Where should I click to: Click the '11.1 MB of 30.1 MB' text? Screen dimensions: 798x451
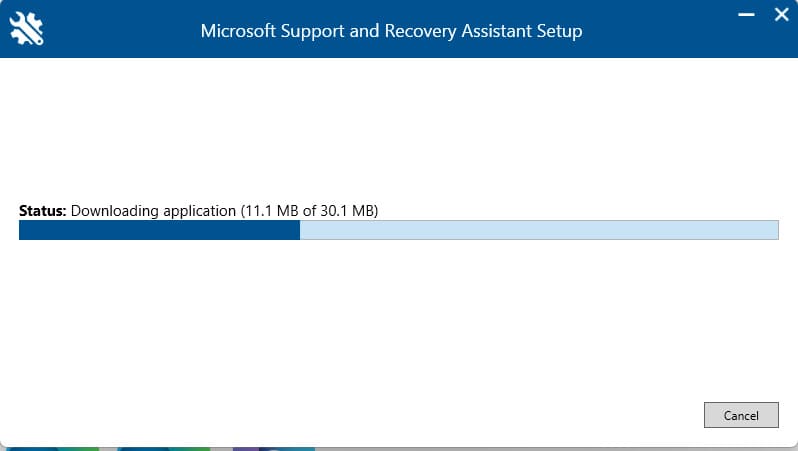(x=308, y=211)
